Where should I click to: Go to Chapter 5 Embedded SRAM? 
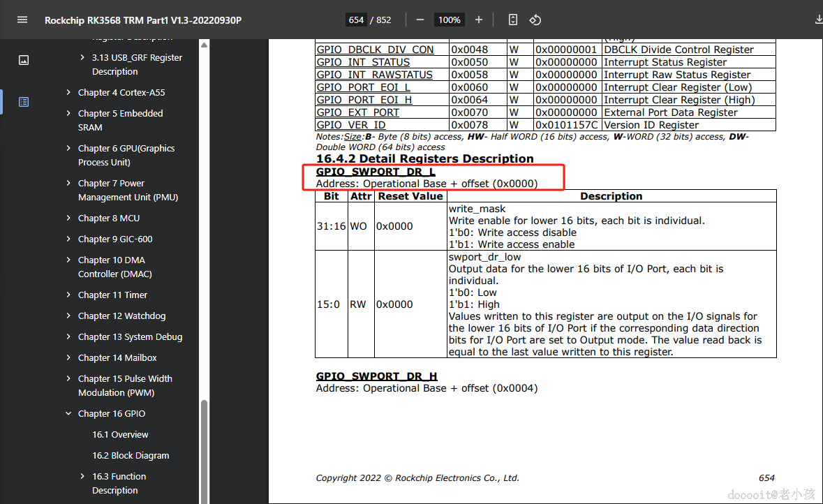(x=120, y=120)
